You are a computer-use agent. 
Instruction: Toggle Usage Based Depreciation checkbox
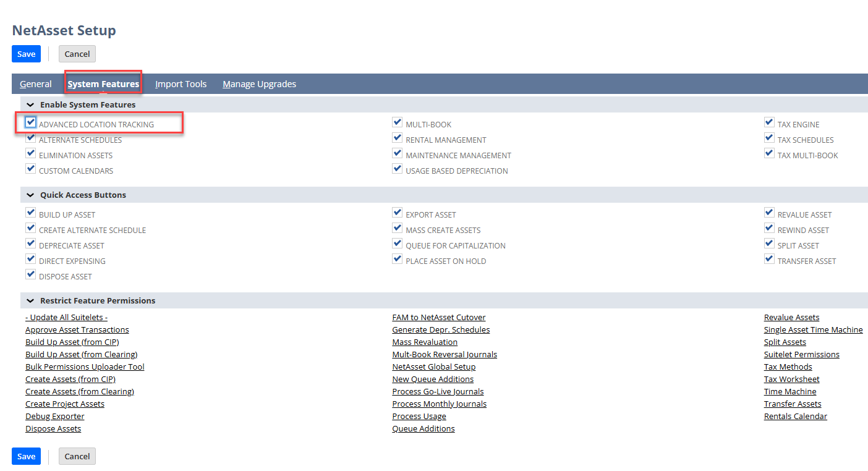[x=398, y=168]
